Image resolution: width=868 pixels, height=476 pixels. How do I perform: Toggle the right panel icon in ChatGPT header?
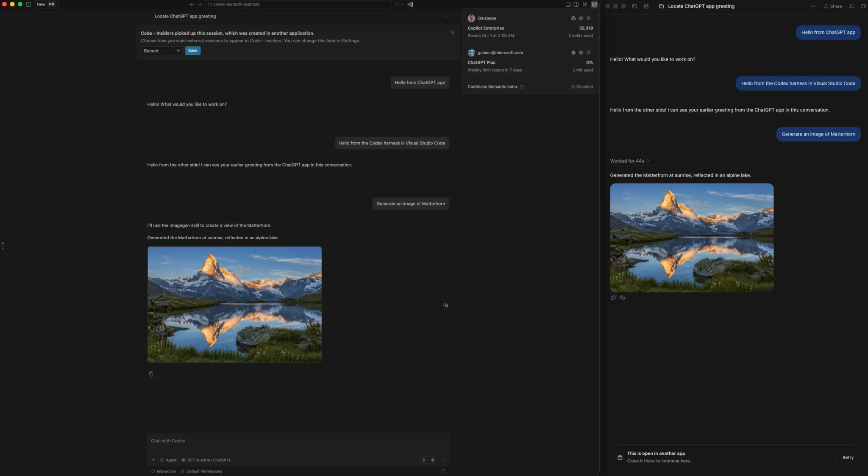pos(863,6)
